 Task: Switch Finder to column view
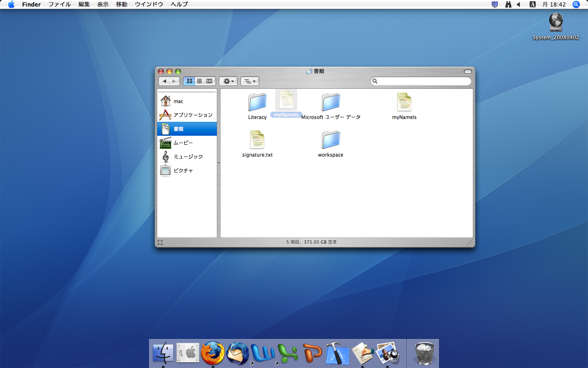(x=209, y=81)
